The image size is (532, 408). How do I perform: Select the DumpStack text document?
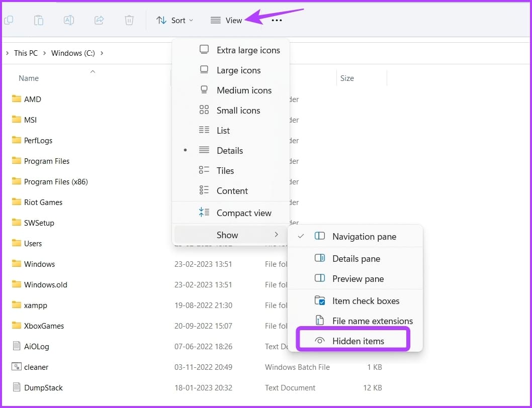pyautogui.click(x=37, y=388)
